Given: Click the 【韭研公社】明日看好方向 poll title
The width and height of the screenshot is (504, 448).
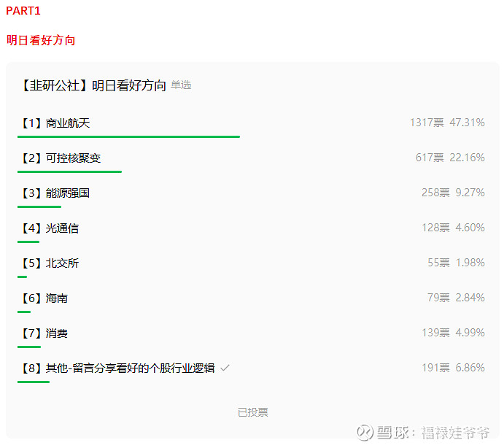Looking at the screenshot, I should pyautogui.click(x=93, y=85).
